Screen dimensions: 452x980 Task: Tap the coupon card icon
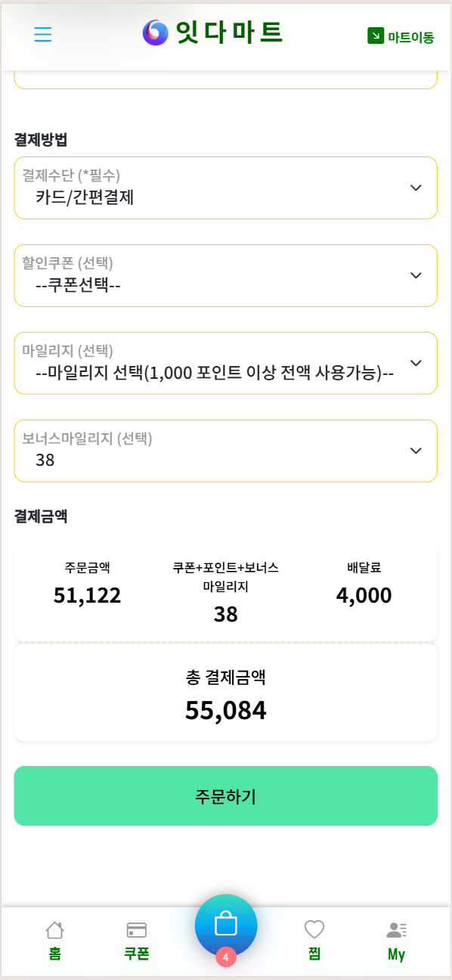137,930
